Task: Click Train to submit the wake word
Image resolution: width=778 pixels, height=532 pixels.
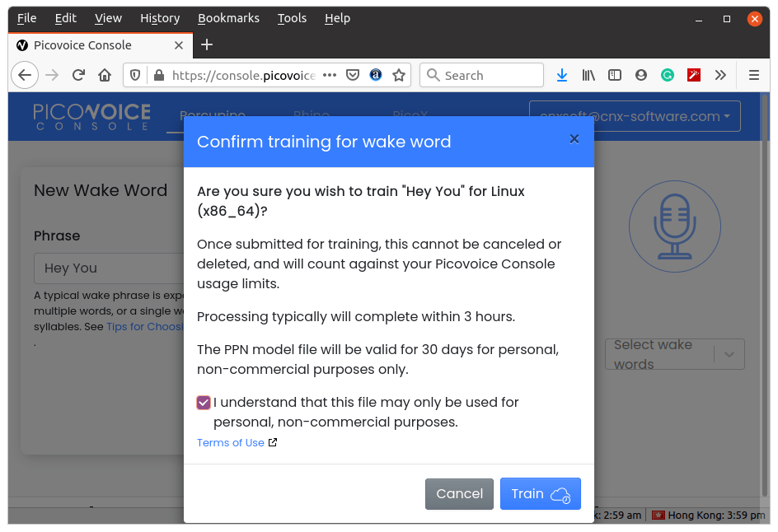Action: pyautogui.click(x=541, y=494)
